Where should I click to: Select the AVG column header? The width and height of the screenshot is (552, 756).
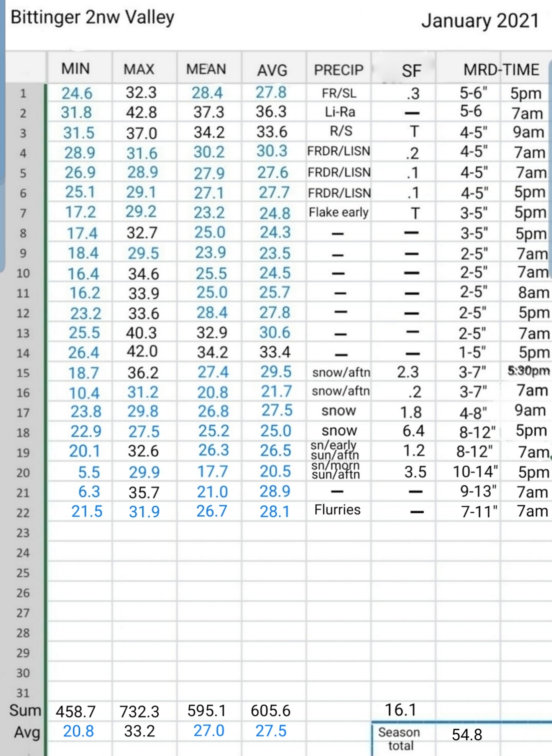pos(272,71)
